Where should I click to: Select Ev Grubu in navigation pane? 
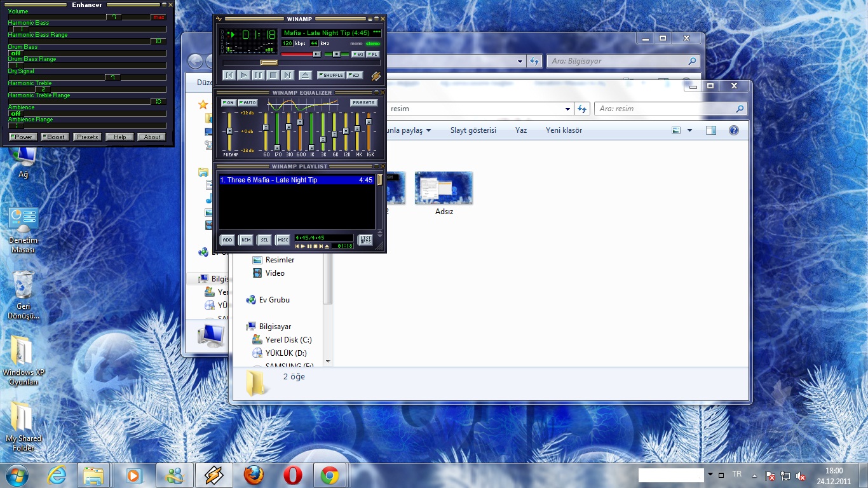point(268,300)
